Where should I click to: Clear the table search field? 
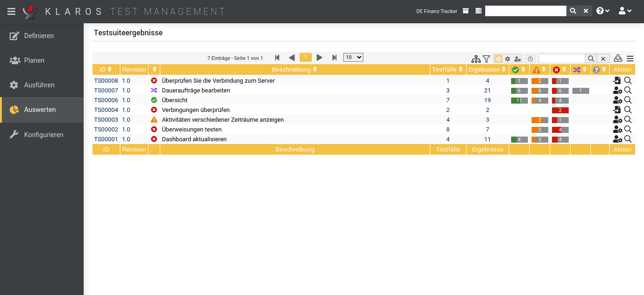(x=603, y=59)
